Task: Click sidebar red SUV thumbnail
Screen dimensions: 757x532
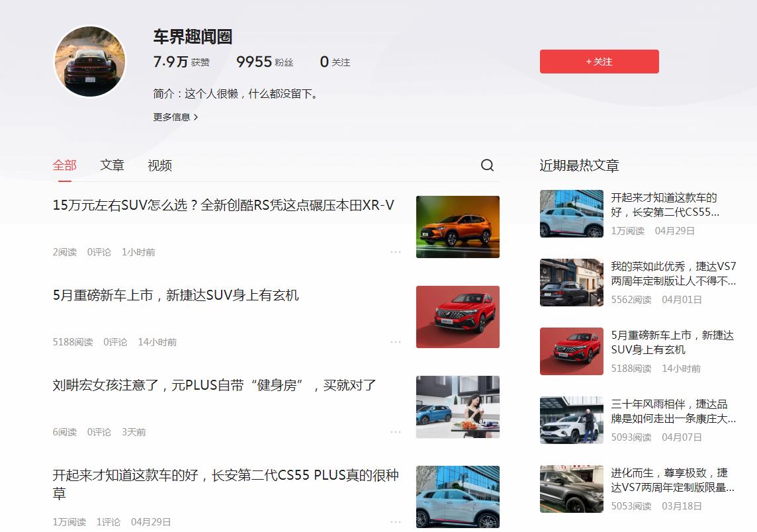Action: pos(572,351)
